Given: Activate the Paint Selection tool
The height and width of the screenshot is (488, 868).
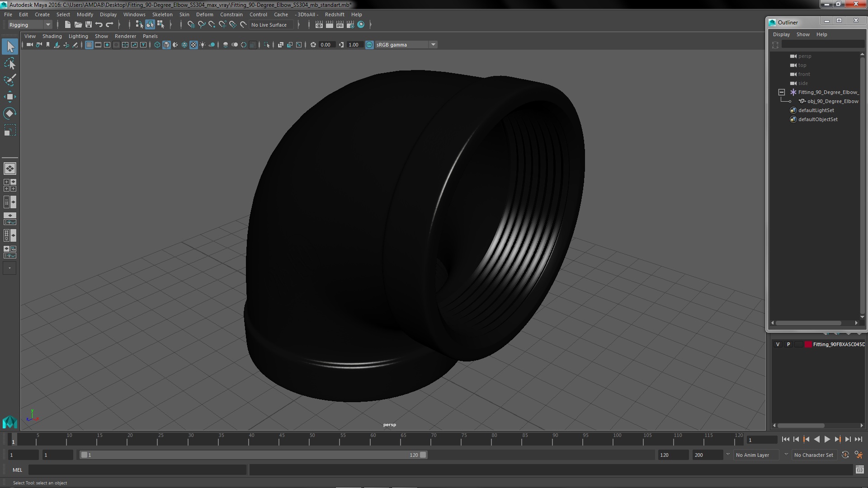Looking at the screenshot, I should [x=10, y=80].
